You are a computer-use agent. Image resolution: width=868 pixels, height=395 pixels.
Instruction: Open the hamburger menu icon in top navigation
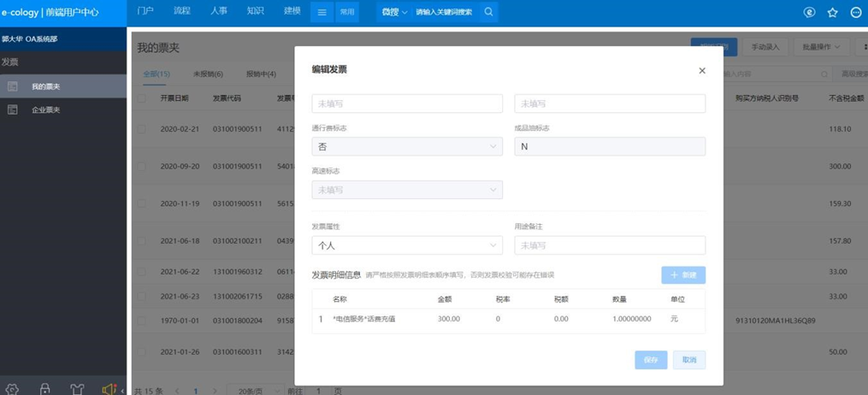(322, 12)
